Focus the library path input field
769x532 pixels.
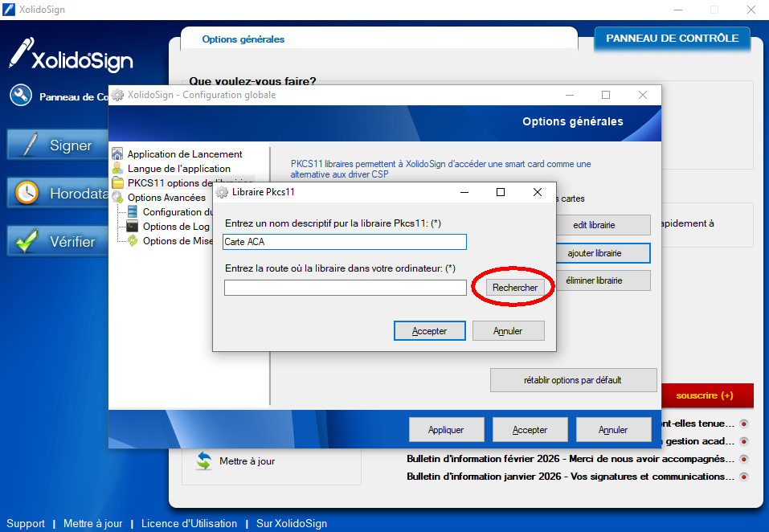346,288
